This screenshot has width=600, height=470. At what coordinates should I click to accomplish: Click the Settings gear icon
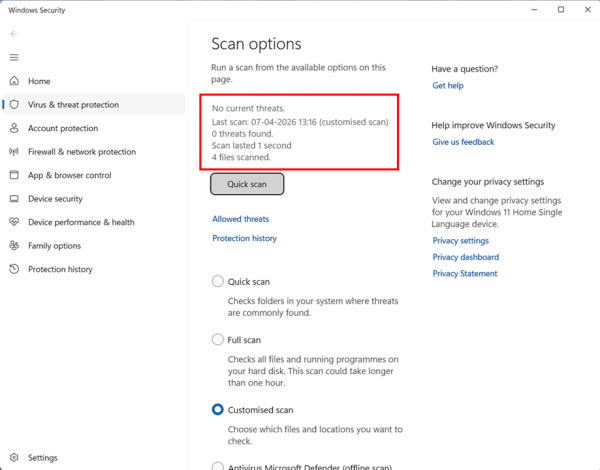coord(14,457)
